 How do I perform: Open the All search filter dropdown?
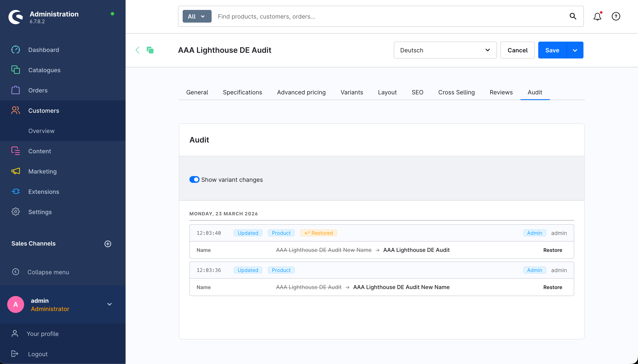(197, 16)
